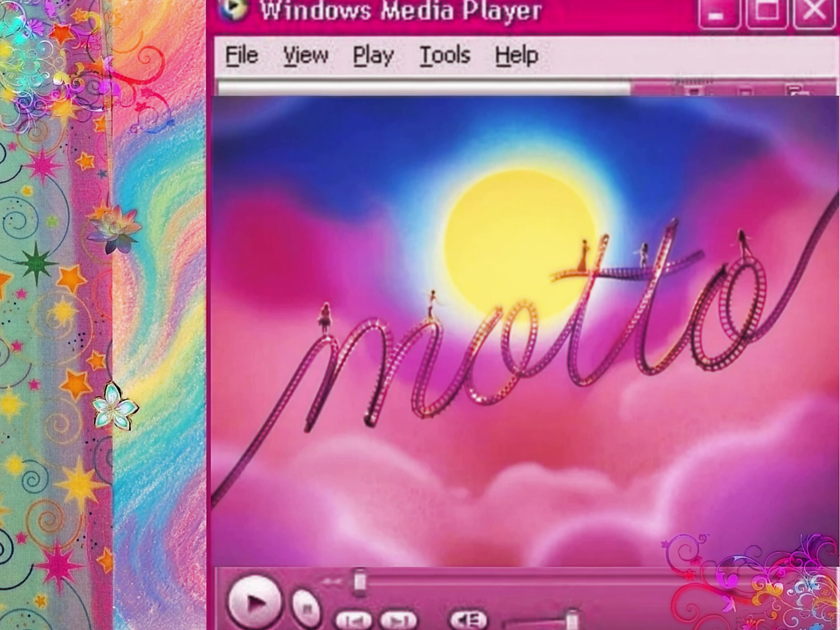
Task: Click the 'Windows Media Player' title text
Action: pos(401,10)
